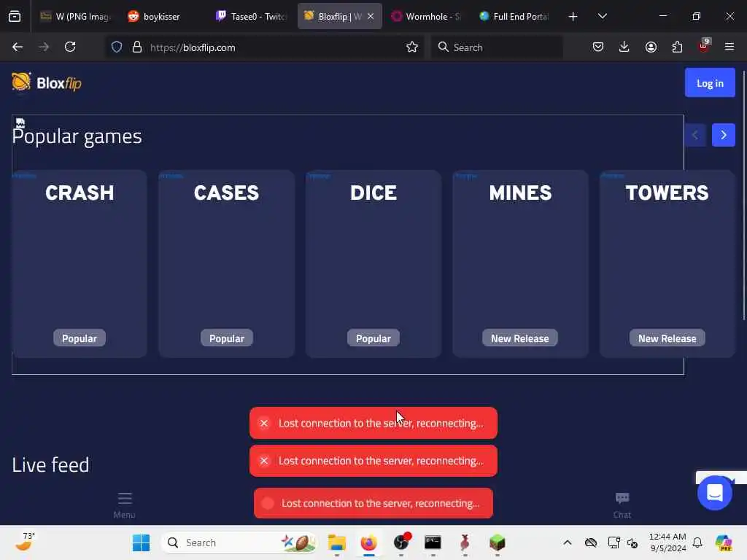Click New Release badge on TOWERS card

pos(667,338)
